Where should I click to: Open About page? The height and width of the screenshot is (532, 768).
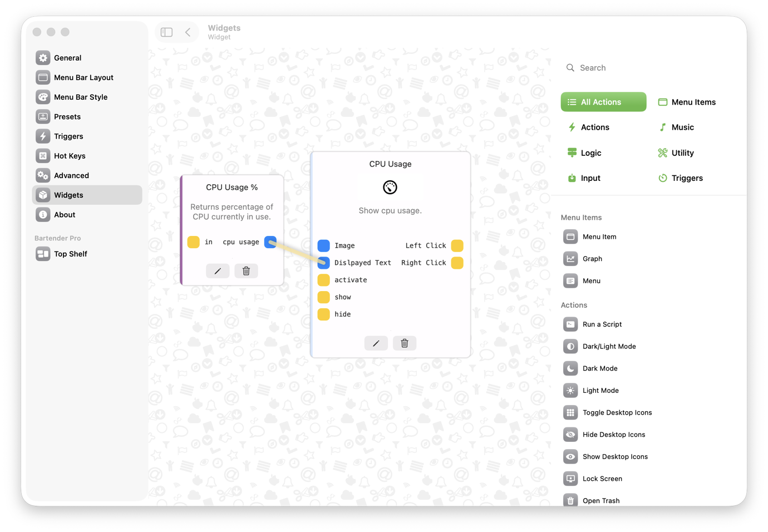pyautogui.click(x=87, y=215)
